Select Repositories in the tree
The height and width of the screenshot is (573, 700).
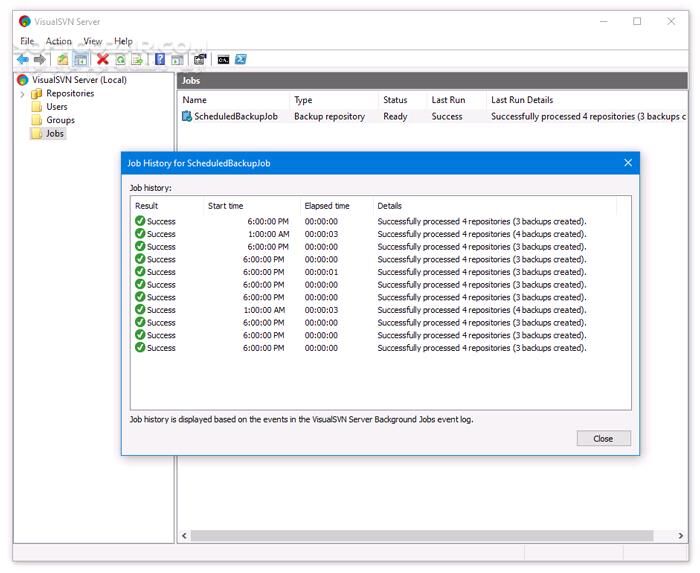click(x=70, y=93)
